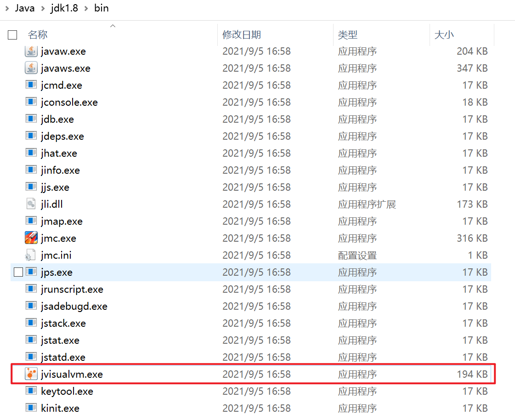Select the javaws.exe Java icon
Viewport: 515px width, 420px height.
click(x=31, y=68)
